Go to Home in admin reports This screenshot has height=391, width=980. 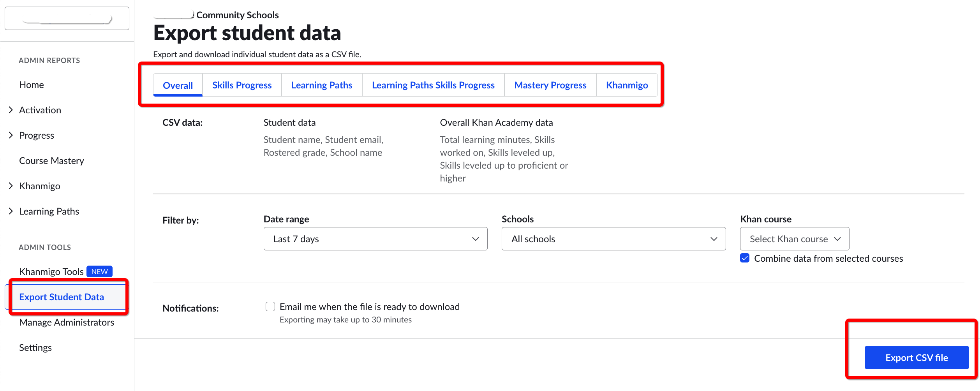click(32, 85)
